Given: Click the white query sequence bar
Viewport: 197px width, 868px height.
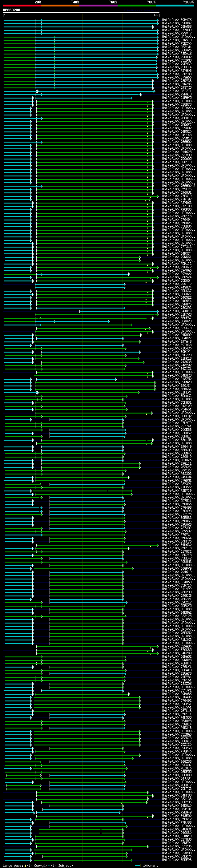Looking at the screenshot, I should pos(81,13).
